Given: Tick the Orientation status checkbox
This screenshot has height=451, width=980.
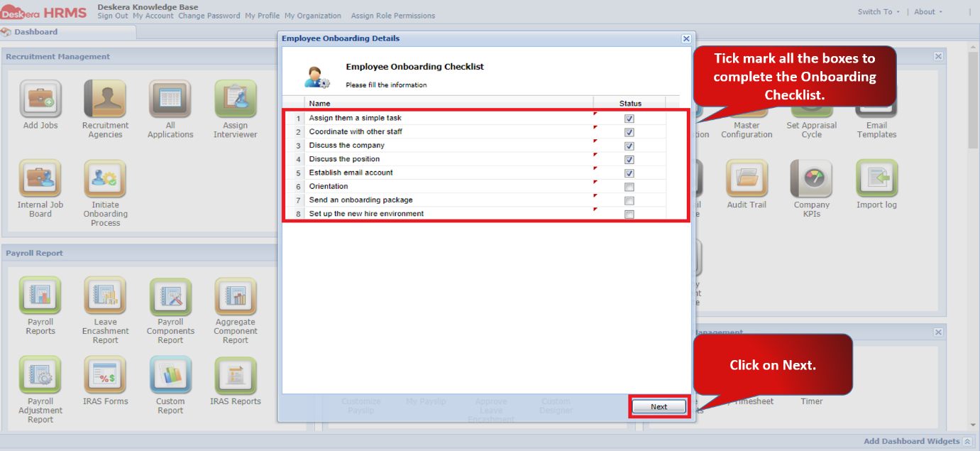Looking at the screenshot, I should 629,187.
